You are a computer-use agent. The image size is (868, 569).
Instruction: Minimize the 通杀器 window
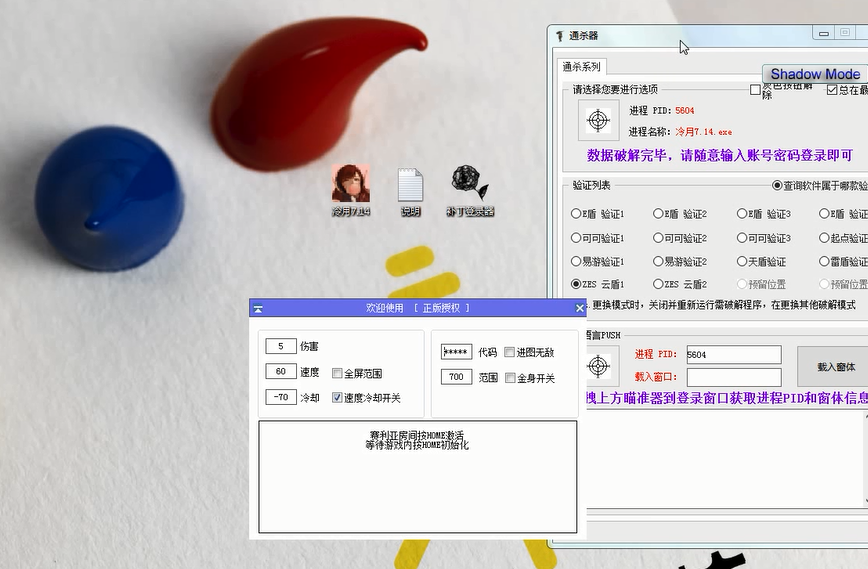(x=824, y=33)
